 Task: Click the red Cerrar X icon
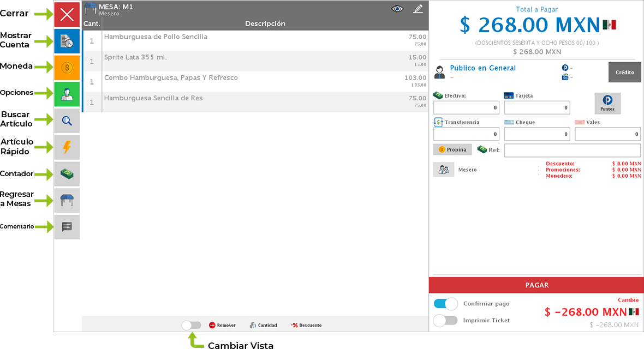(67, 15)
